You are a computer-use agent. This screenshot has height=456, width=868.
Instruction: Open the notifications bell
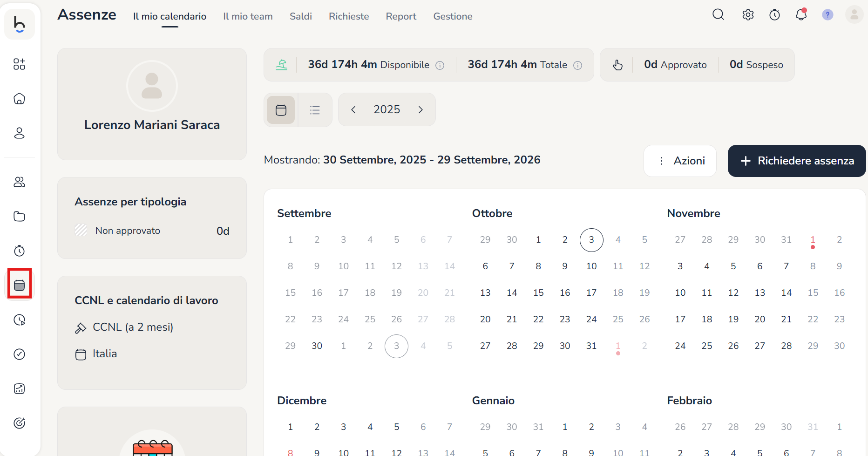pos(801,15)
